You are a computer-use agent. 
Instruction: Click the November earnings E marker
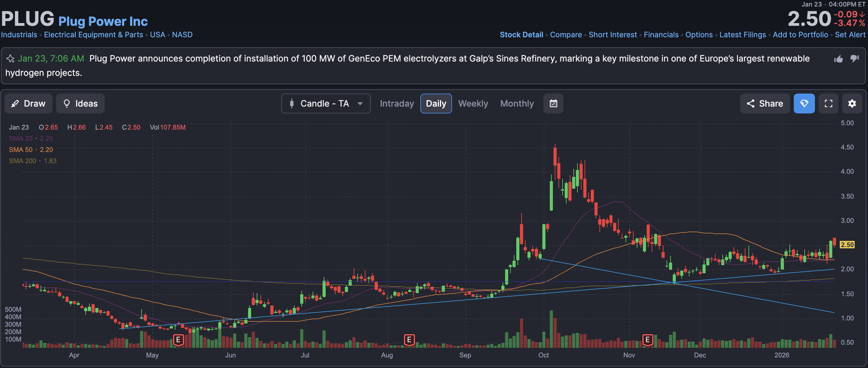[x=647, y=339]
